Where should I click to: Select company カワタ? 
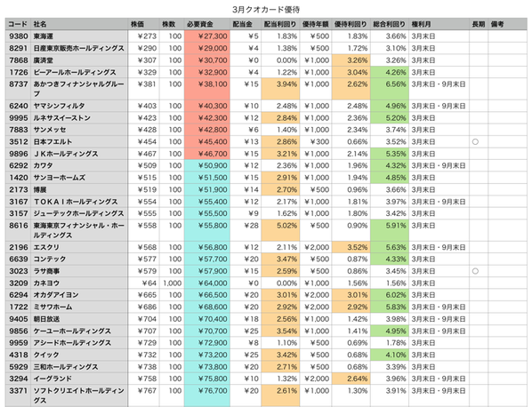click(x=43, y=165)
